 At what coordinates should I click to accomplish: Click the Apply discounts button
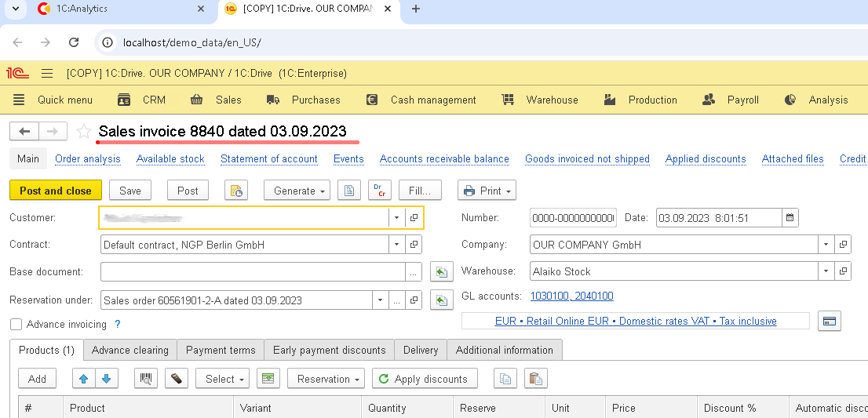(x=424, y=379)
